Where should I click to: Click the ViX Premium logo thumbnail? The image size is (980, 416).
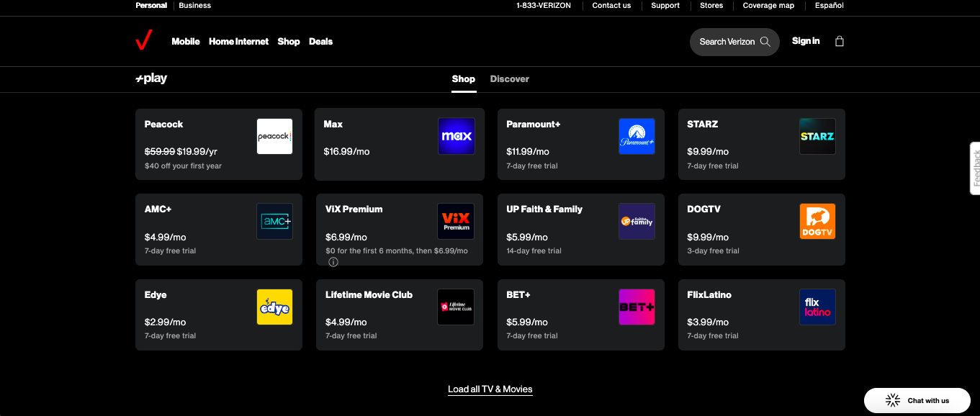[456, 221]
